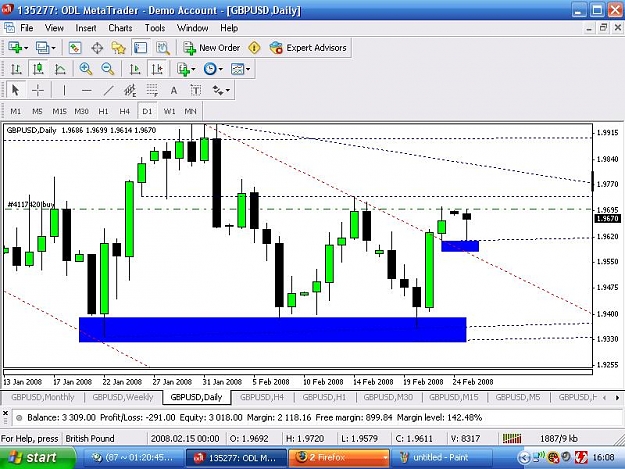This screenshot has width=625, height=469.
Task: Click the small blue rectangle near 1.9620
Action: pos(460,246)
